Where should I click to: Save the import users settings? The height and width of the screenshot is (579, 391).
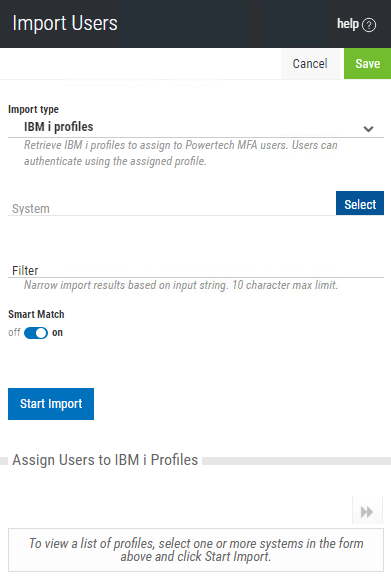pyautogui.click(x=367, y=64)
